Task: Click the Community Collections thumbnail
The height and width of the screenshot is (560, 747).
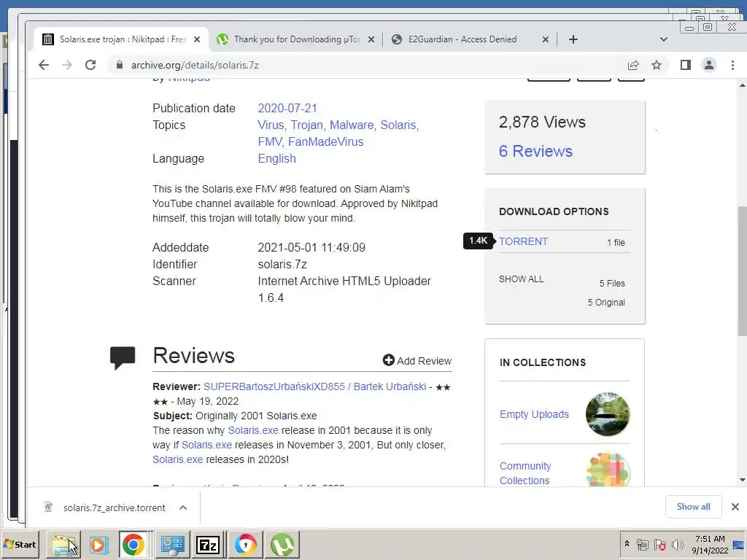Action: pos(608,470)
